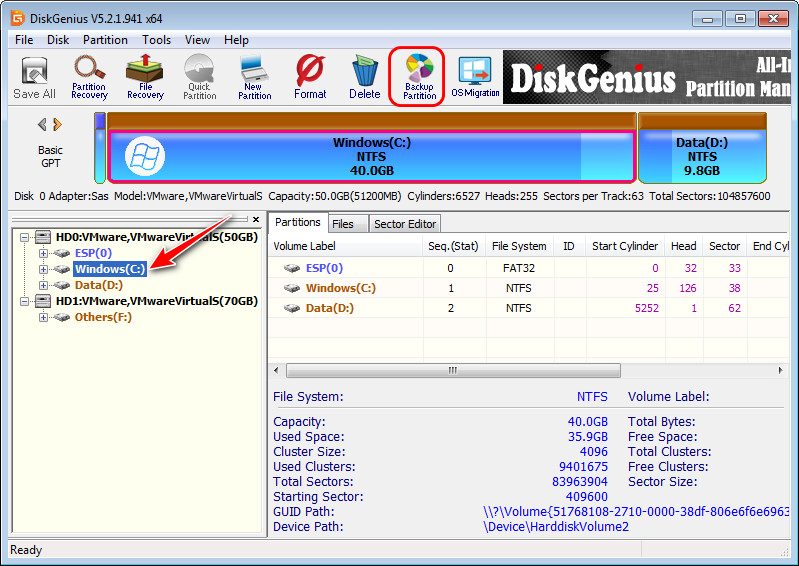Open the View menu
The width and height of the screenshot is (799, 566).
(x=197, y=40)
